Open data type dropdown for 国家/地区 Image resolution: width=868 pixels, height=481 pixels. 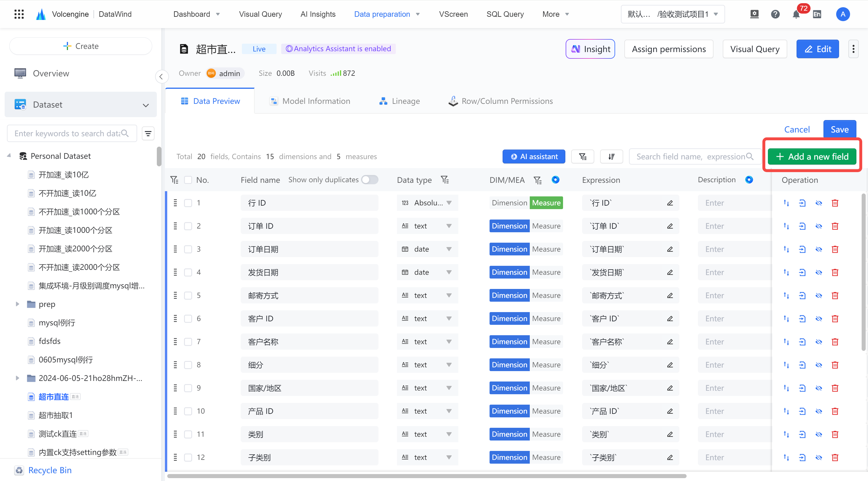click(x=427, y=388)
